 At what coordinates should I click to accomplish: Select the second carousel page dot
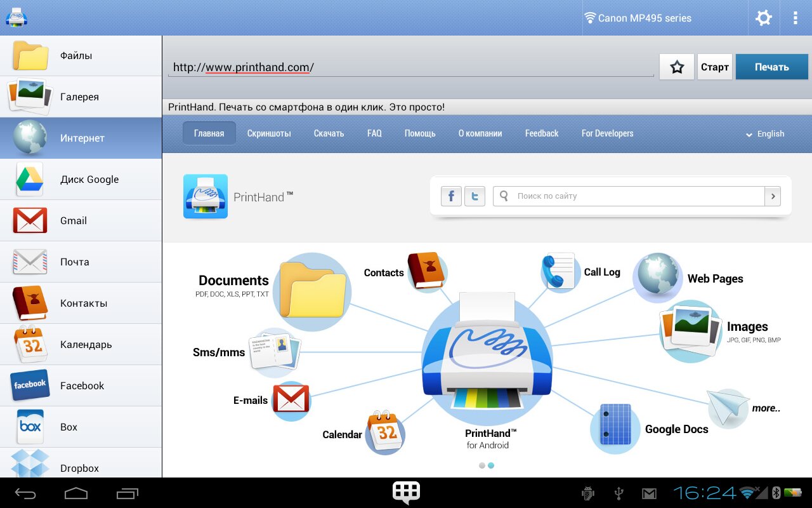tap(491, 465)
